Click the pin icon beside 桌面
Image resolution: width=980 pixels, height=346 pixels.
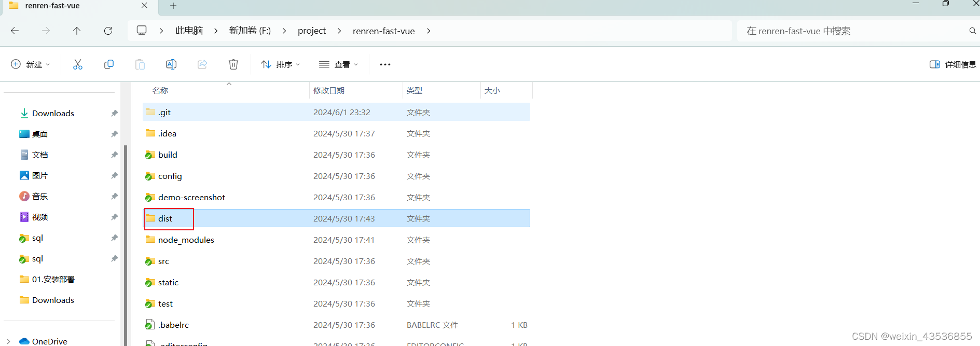click(x=114, y=134)
